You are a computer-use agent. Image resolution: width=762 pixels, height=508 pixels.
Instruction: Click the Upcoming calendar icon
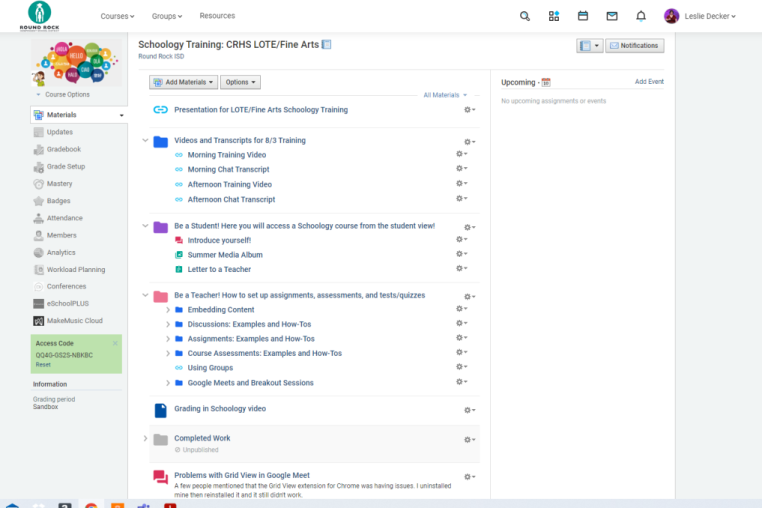[546, 82]
